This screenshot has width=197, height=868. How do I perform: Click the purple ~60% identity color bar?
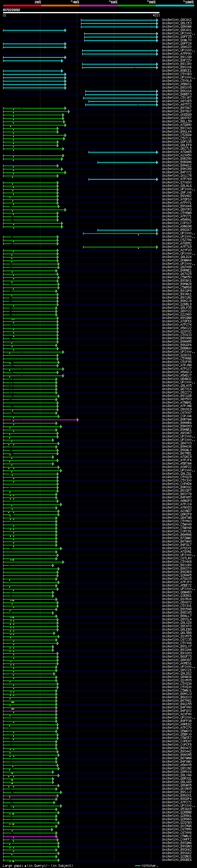pos(98,6)
